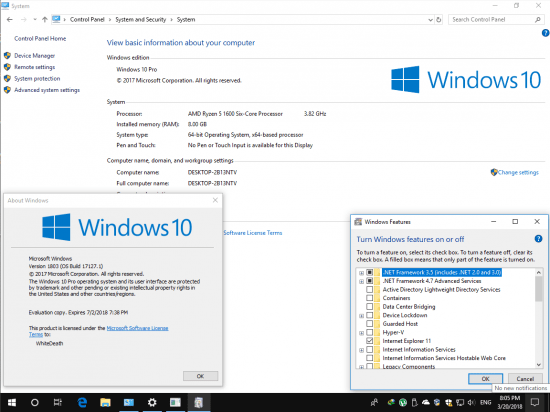550x412 pixels.
Task: Click the volume speaker tray icon
Action: point(472,403)
